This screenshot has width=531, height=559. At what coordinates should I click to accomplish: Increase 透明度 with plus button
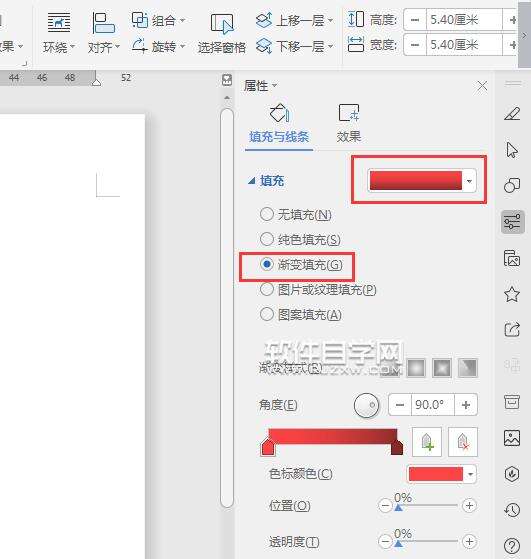469,542
